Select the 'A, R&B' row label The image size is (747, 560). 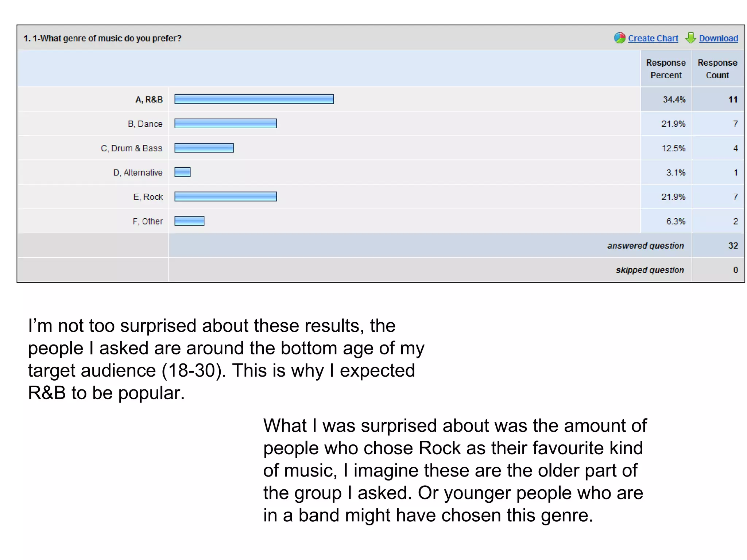149,100
